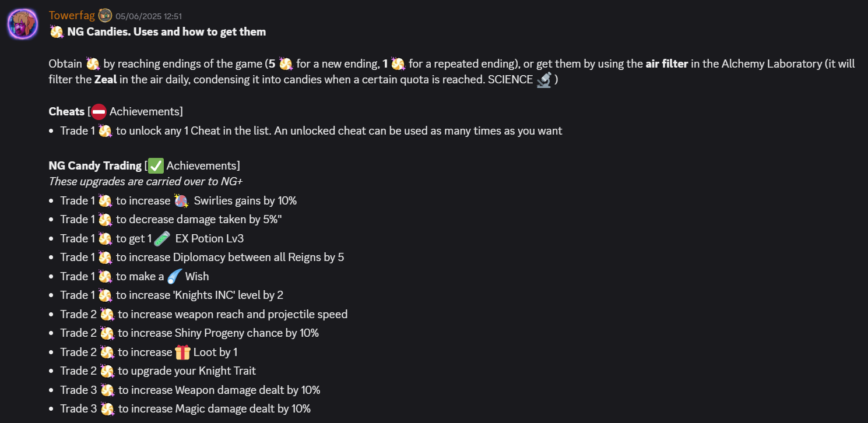Click the bold 'Zeal' word
Image resolution: width=868 pixels, height=423 pixels.
point(106,80)
